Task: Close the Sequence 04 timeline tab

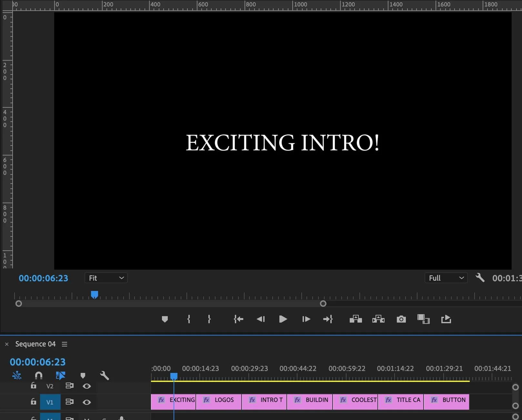Action: coord(7,344)
